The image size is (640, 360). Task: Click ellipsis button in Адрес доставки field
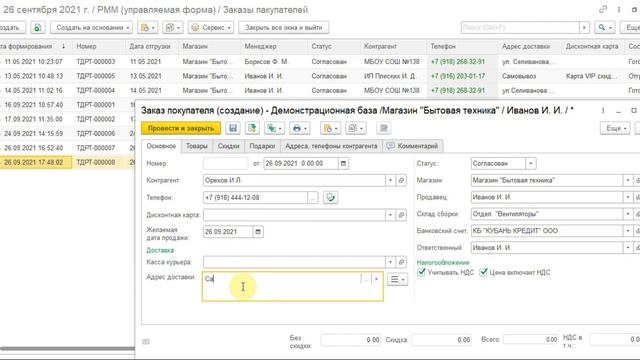pyautogui.click(x=366, y=279)
